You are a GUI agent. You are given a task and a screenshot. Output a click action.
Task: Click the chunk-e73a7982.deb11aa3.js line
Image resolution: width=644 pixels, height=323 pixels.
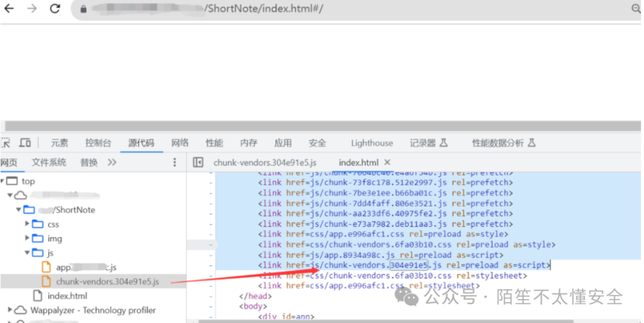click(x=386, y=224)
